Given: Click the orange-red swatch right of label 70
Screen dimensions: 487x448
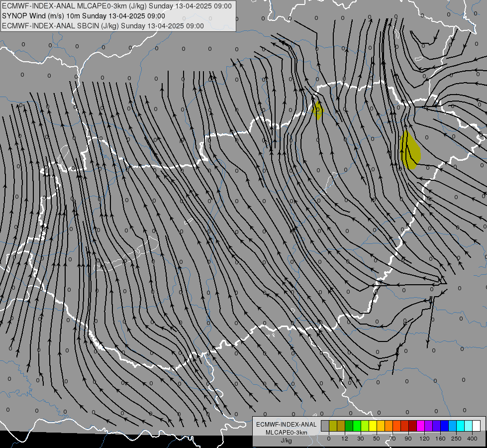Looking at the screenshot, I should tap(397, 426).
